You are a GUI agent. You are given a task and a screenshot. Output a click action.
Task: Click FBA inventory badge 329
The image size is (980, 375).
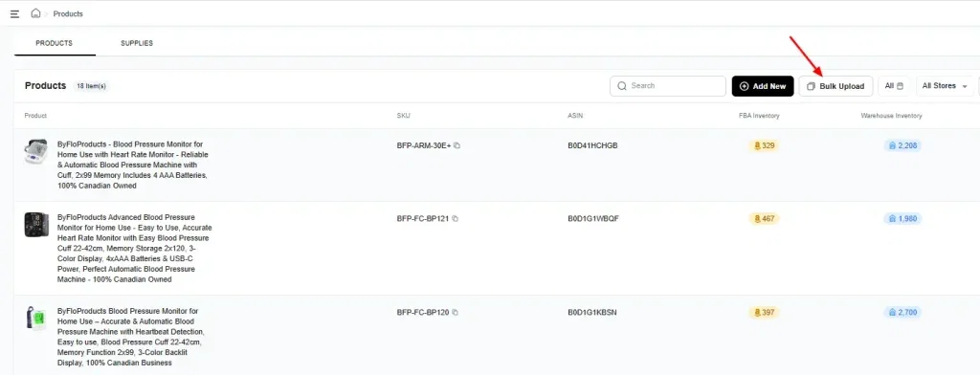[x=764, y=145]
